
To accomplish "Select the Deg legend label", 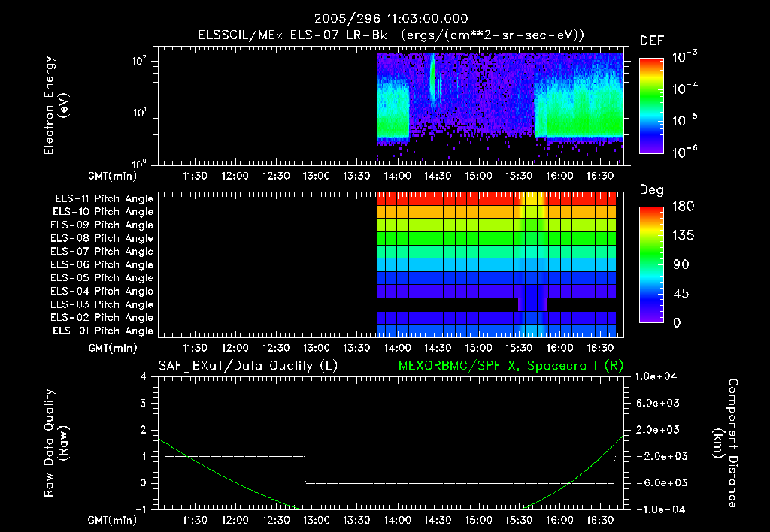I will click(x=651, y=190).
